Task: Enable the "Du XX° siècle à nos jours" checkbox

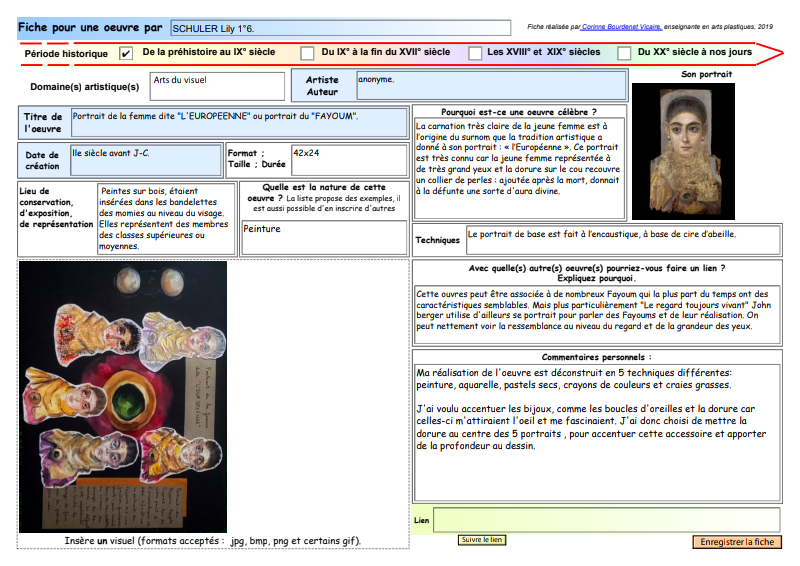Action: (x=625, y=53)
